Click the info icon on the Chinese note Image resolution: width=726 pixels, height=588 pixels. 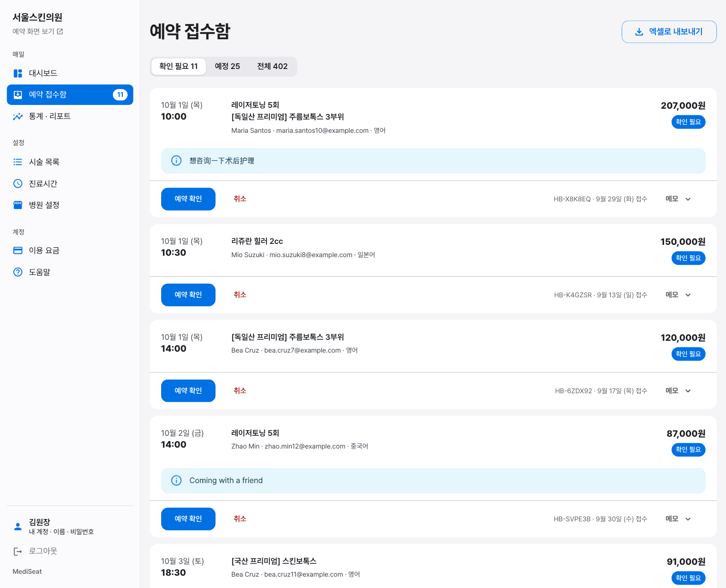(x=176, y=161)
